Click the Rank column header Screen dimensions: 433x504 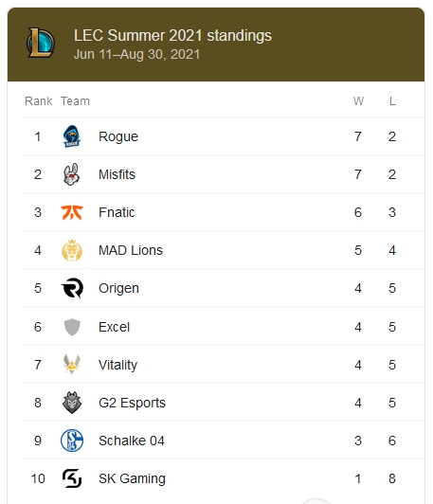[38, 101]
